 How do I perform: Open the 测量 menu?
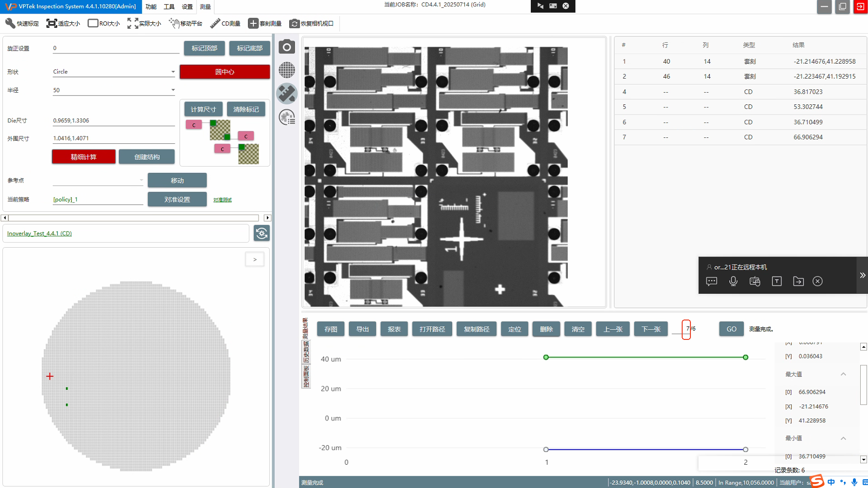[x=205, y=7]
